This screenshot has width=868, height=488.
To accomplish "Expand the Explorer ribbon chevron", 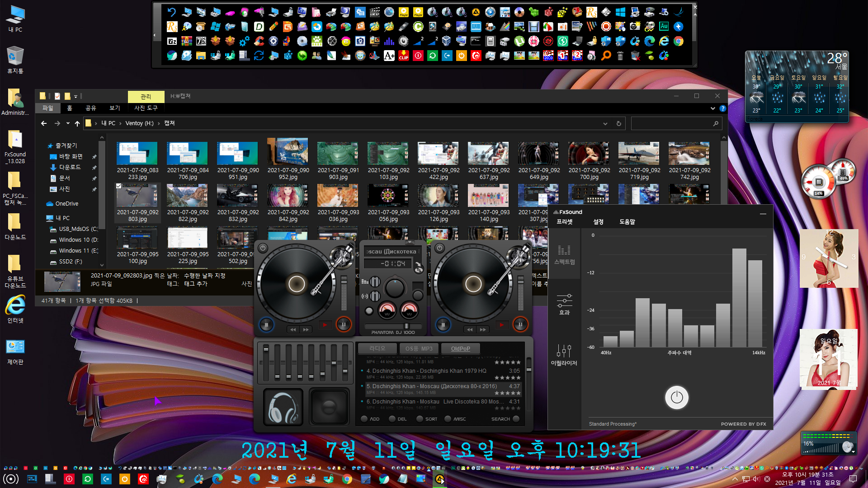I will tap(713, 108).
